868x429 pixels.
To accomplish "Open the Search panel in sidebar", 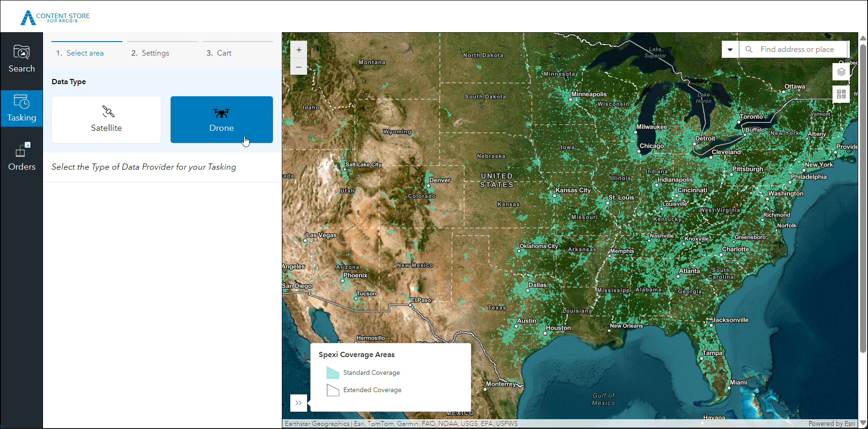I will point(22,59).
